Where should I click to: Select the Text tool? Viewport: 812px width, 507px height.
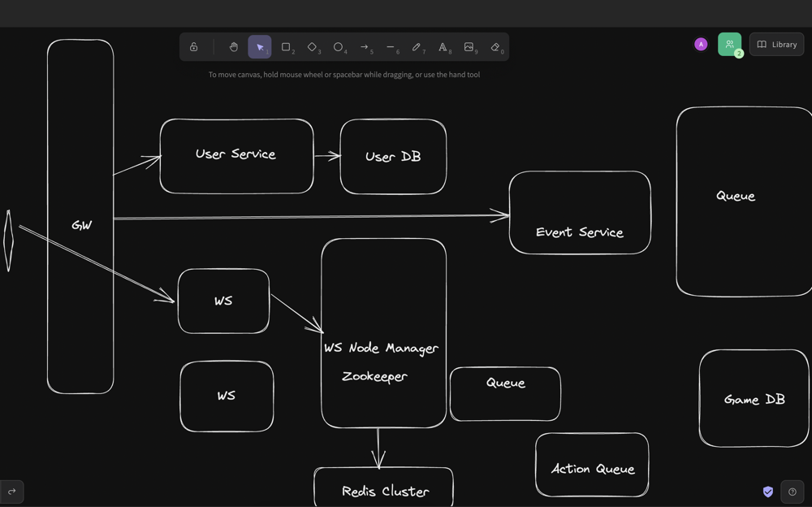click(443, 47)
